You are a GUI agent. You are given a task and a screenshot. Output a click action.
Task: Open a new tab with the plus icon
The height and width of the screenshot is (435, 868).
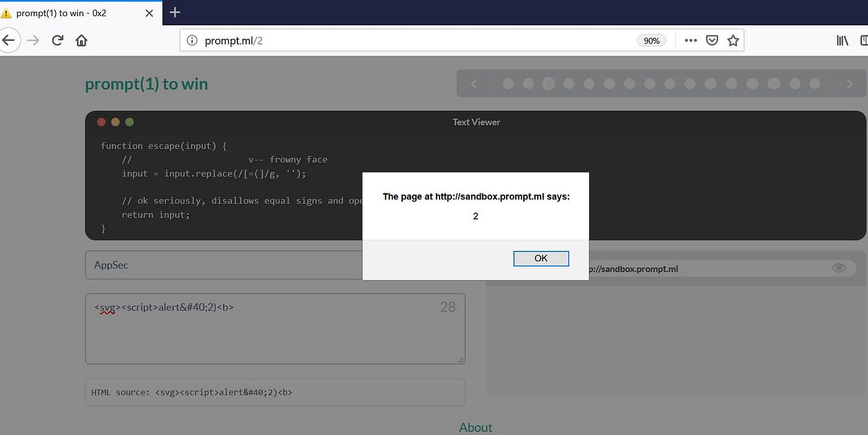174,12
